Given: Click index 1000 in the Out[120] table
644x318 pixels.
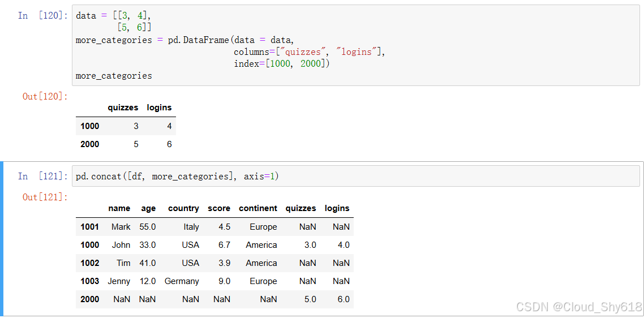Looking at the screenshot, I should 90,126.
